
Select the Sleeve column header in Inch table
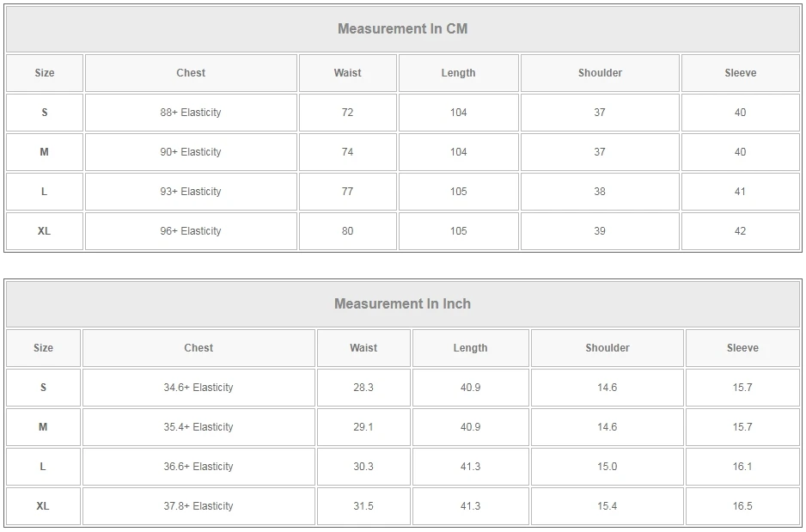(x=742, y=348)
